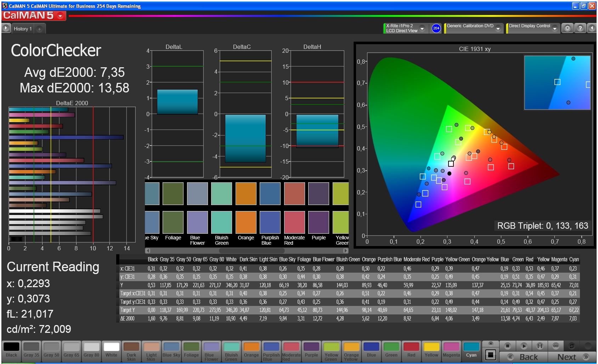Select the Gray 80 patch button
Image resolution: width=598 pixels, height=364 pixels.
[x=91, y=351]
